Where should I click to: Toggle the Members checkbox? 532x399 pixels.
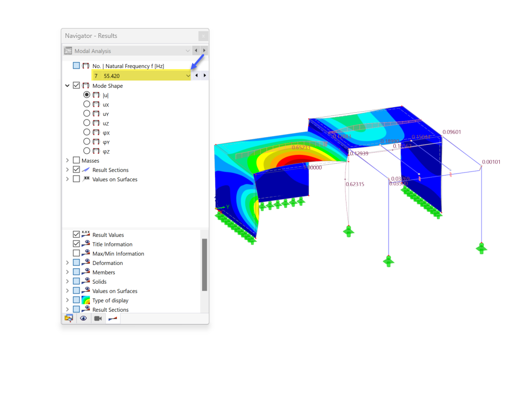click(x=76, y=272)
